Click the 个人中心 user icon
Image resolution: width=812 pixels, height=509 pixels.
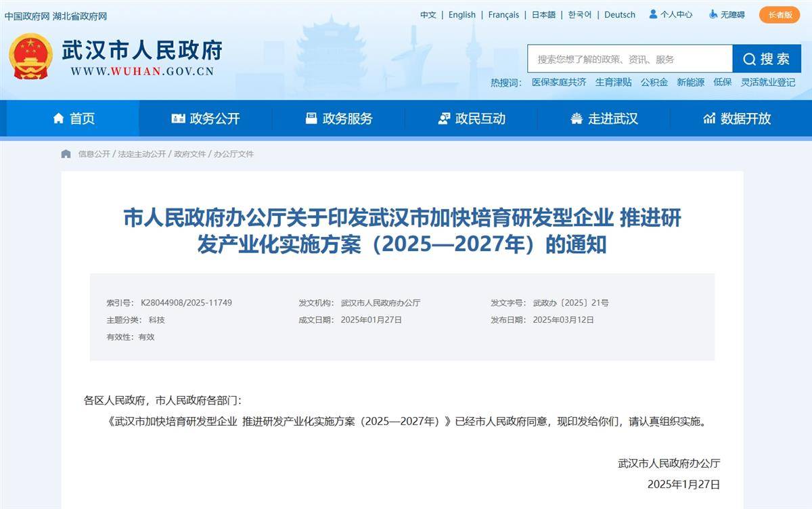coord(653,14)
